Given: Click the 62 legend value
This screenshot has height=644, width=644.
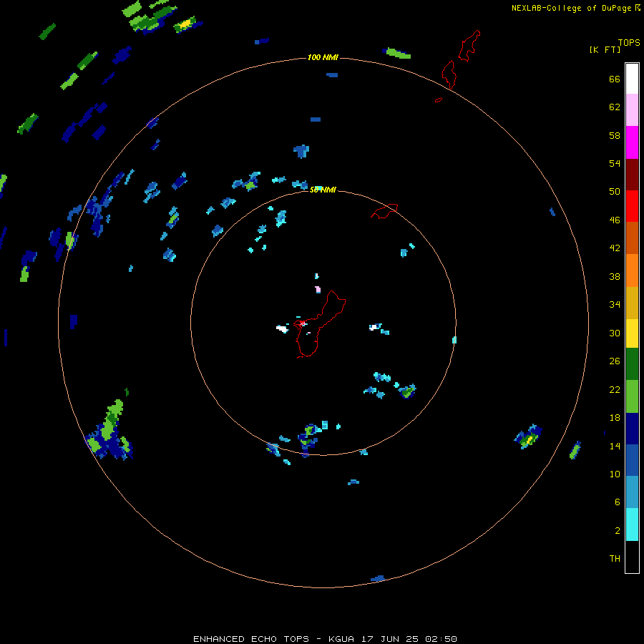Looking at the screenshot, I should click(615, 107).
